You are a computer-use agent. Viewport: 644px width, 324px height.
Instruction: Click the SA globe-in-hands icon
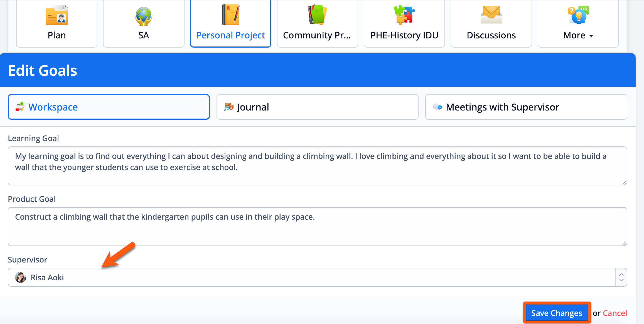144,16
